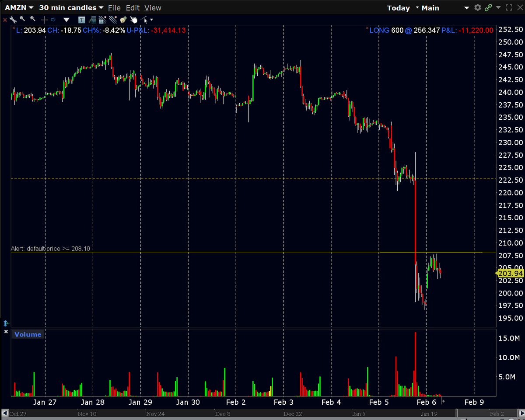Screen dimensions: 525x420
Task: Open the Edit menu
Action: tap(133, 8)
